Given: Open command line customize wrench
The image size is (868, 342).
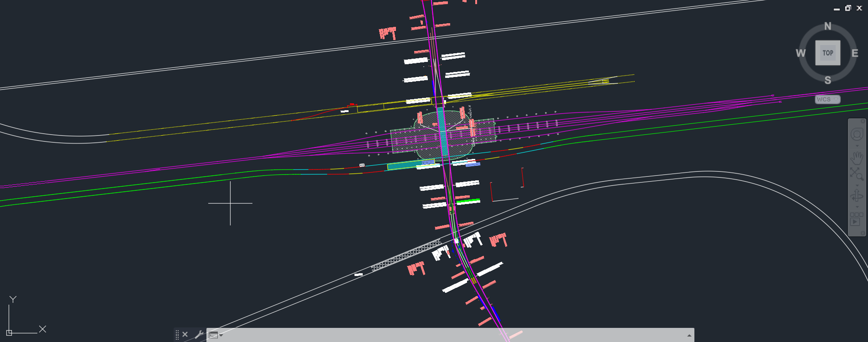Looking at the screenshot, I should click(x=199, y=335).
